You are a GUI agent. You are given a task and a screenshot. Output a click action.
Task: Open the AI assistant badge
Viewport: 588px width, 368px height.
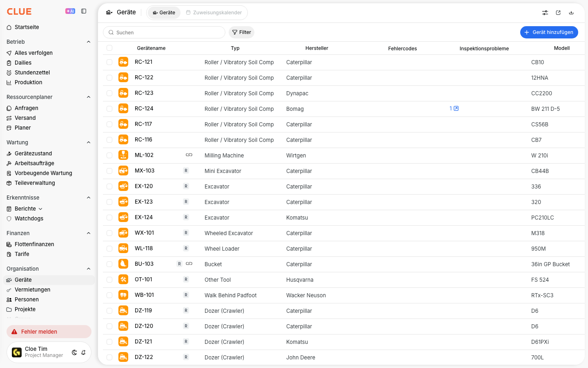point(70,11)
